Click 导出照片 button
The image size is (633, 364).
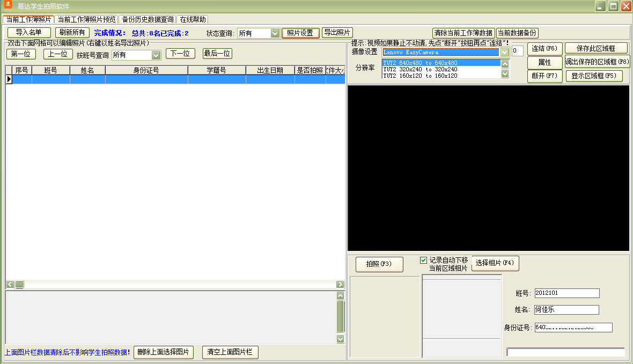337,32
